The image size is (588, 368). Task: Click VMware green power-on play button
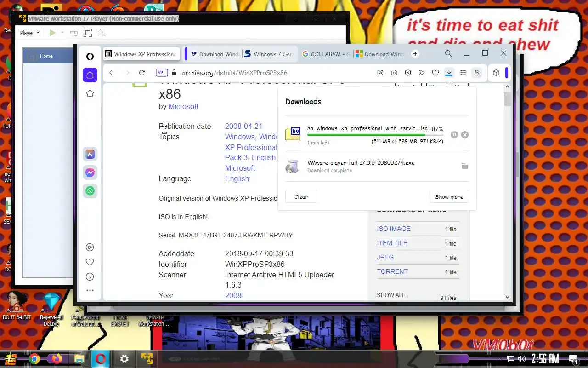pos(52,33)
